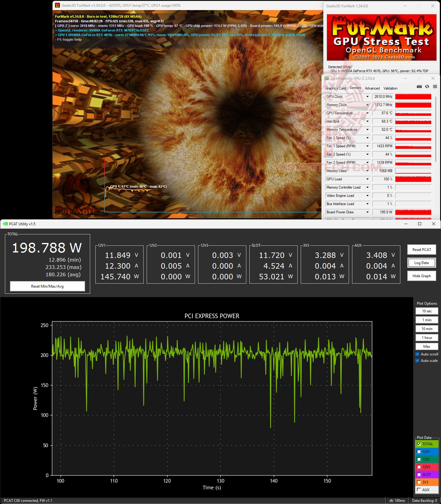Disable Auto scroll checkbox
This screenshot has height=504, width=441.
click(x=417, y=354)
